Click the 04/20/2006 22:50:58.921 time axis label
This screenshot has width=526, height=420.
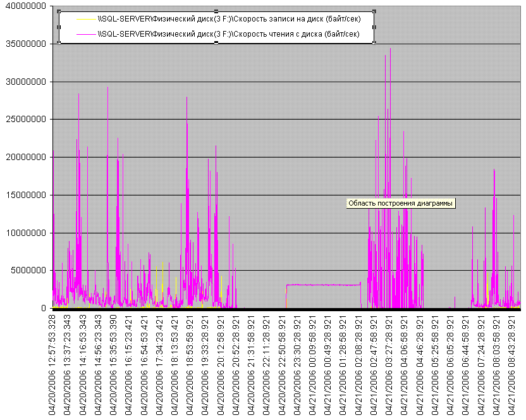[x=286, y=365]
